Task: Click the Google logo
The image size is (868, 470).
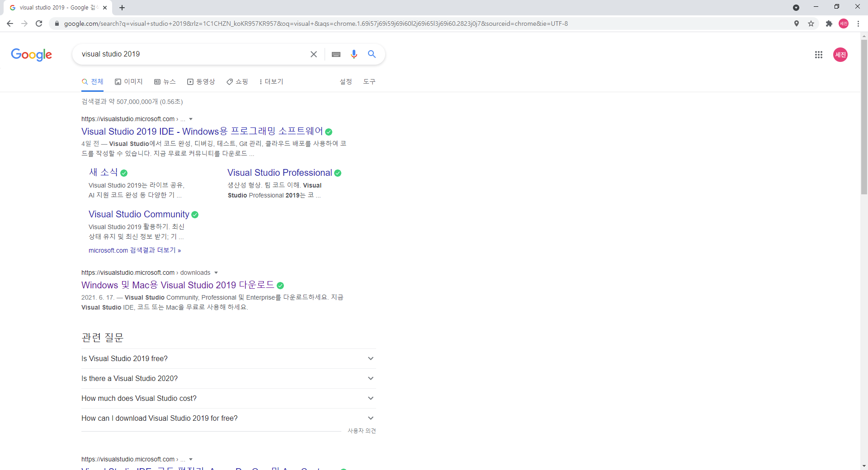Action: [x=32, y=55]
